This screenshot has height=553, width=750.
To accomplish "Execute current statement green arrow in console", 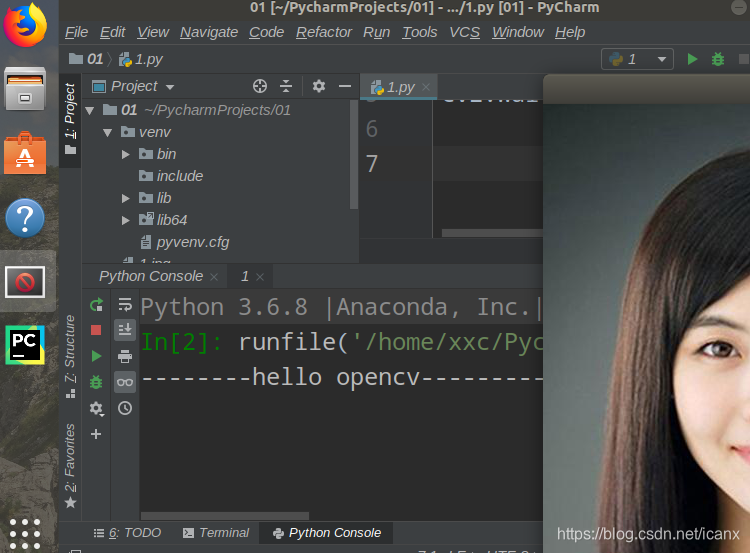I will pos(96,356).
